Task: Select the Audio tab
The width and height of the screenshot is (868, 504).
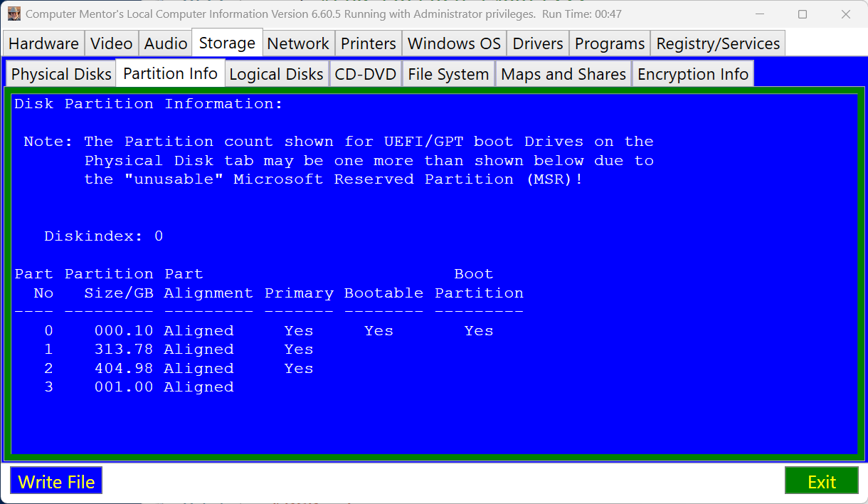Action: (165, 43)
